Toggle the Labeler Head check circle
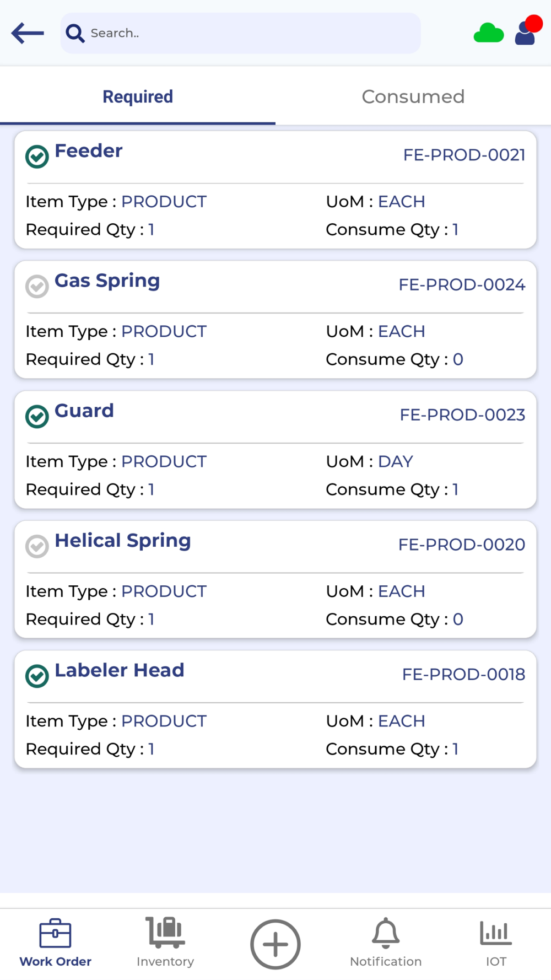Image resolution: width=551 pixels, height=980 pixels. coord(37,676)
